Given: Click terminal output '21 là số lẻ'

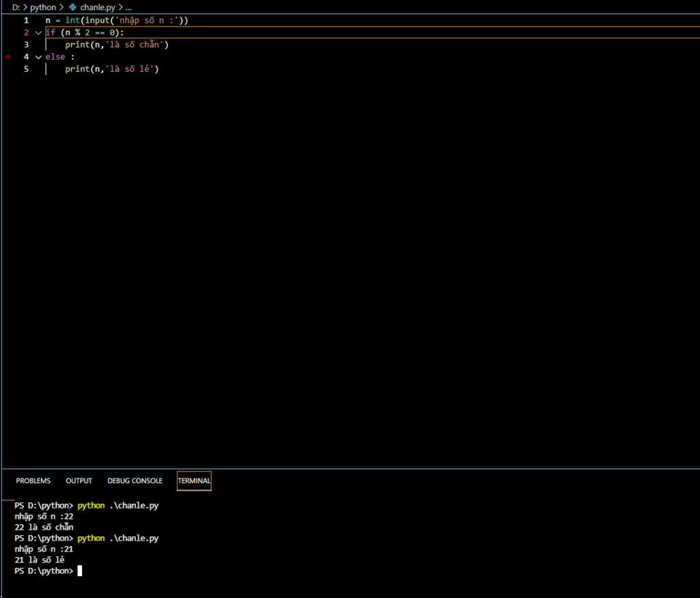Looking at the screenshot, I should coord(39,560).
